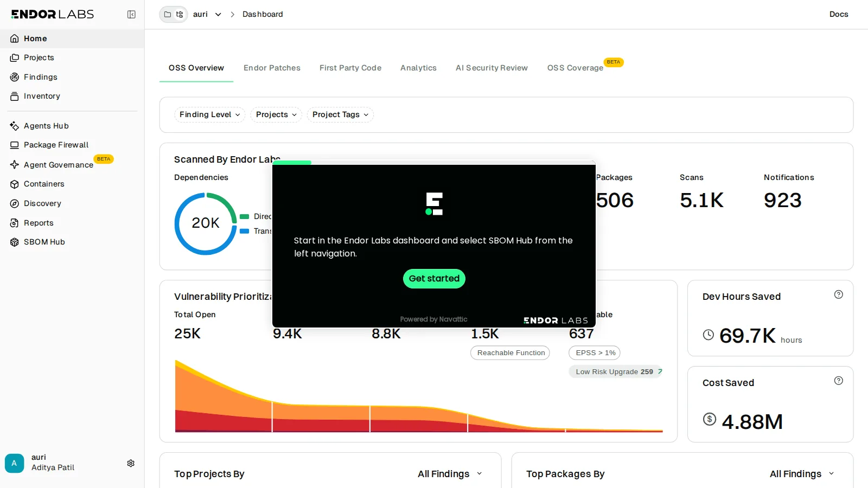
Task: Click the Notifications value 923
Action: pos(783,200)
